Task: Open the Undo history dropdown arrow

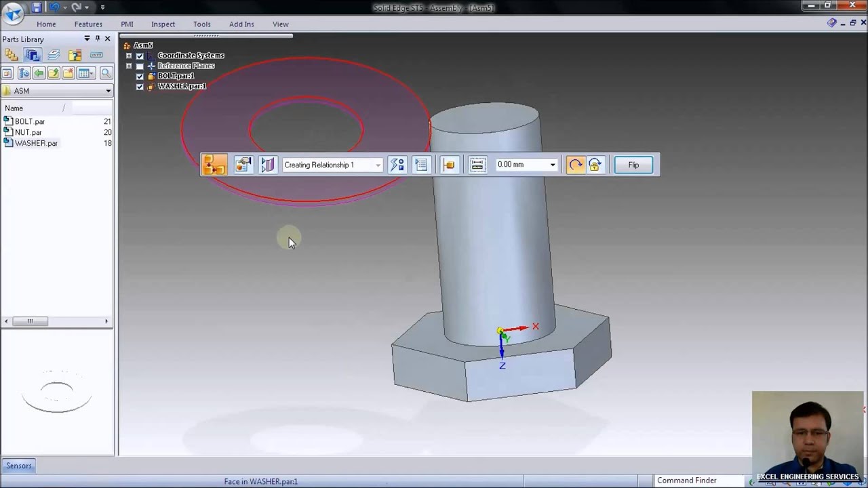Action: (64, 7)
